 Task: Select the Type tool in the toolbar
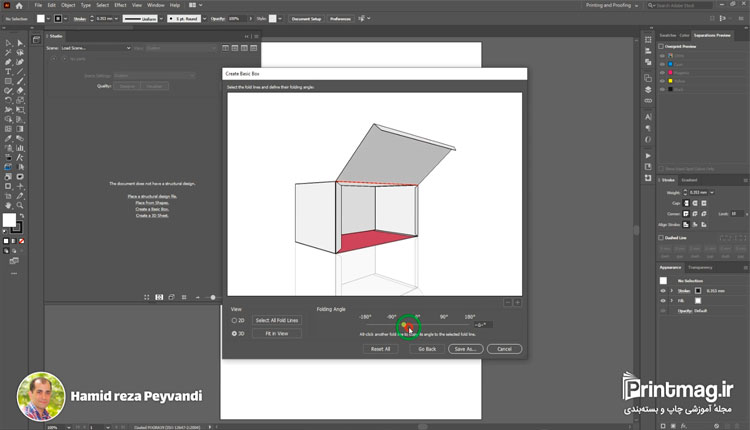[x=8, y=72]
